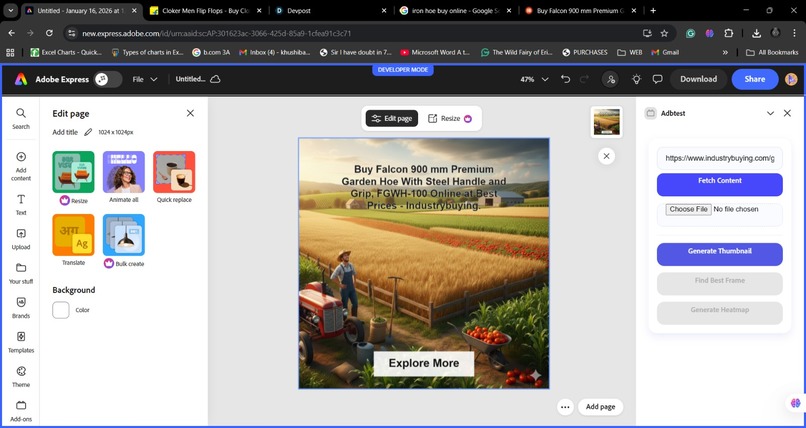Image resolution: width=806 pixels, height=428 pixels.
Task: Click the white Background color swatch
Action: (x=61, y=310)
